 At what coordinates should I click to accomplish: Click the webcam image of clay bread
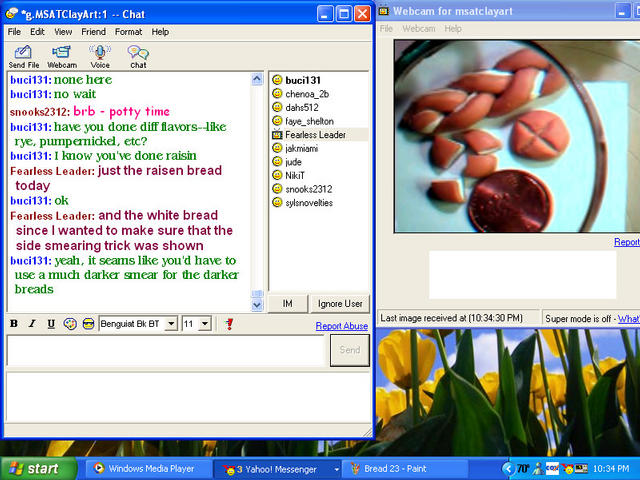pyautogui.click(x=517, y=136)
